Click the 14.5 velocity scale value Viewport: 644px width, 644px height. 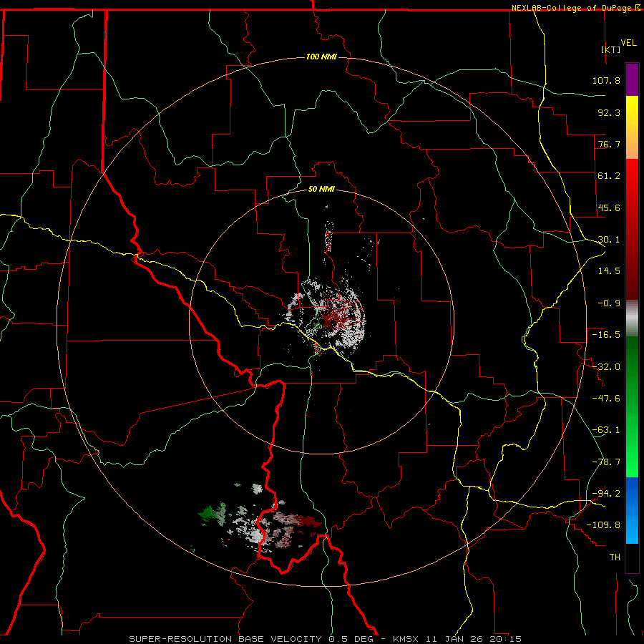coord(609,271)
